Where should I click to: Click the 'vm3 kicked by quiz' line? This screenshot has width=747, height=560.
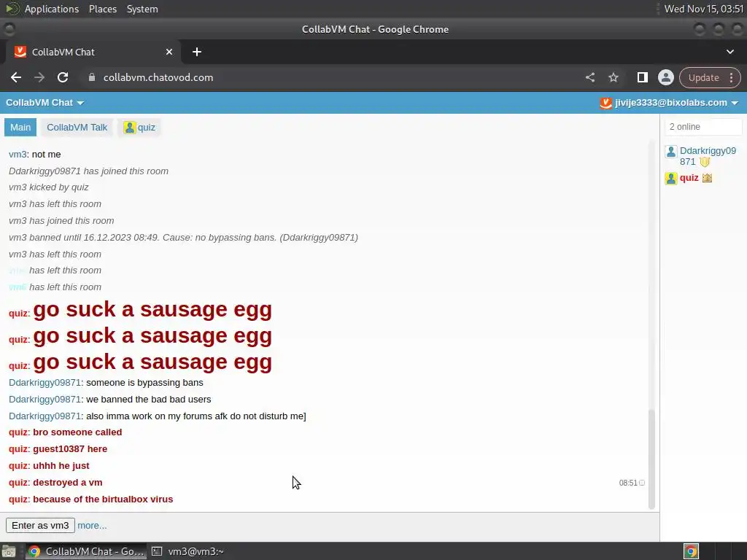tap(49, 187)
